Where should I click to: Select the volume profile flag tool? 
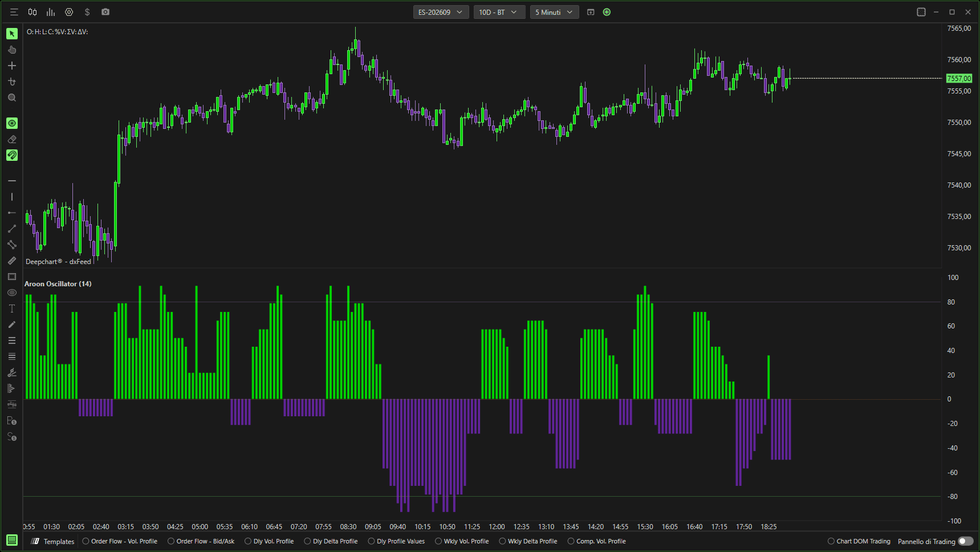click(x=12, y=388)
